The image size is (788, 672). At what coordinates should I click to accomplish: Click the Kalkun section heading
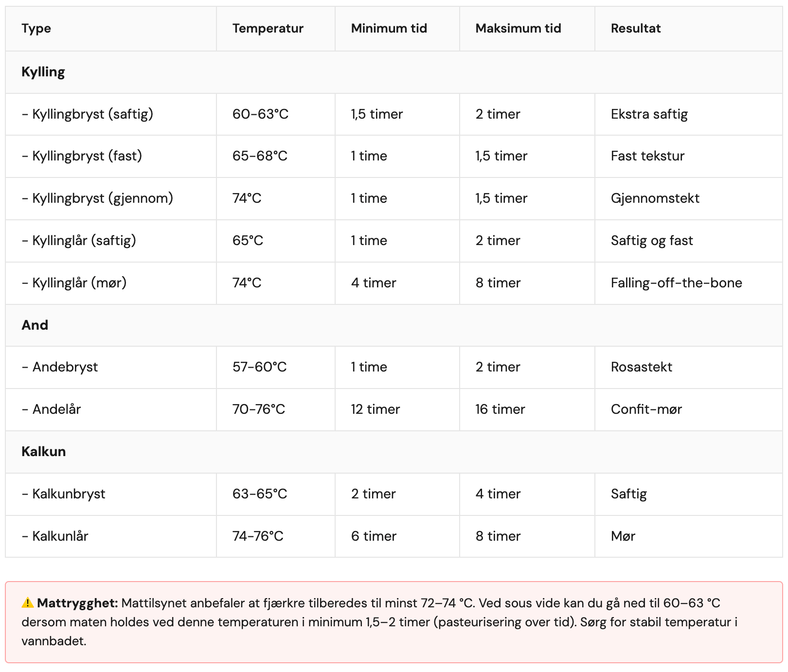coord(44,452)
